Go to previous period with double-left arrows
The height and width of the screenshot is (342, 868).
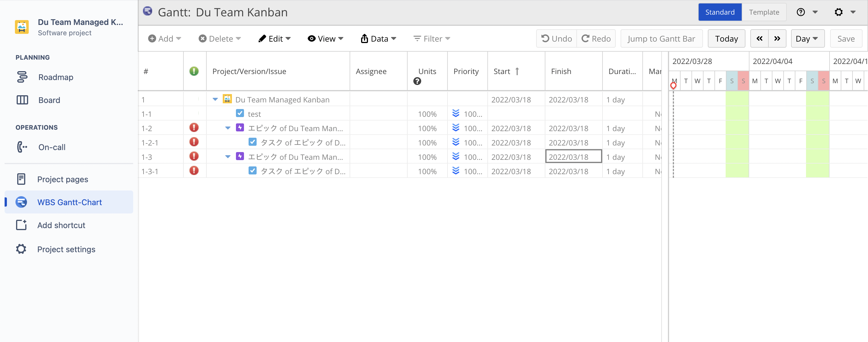click(759, 39)
